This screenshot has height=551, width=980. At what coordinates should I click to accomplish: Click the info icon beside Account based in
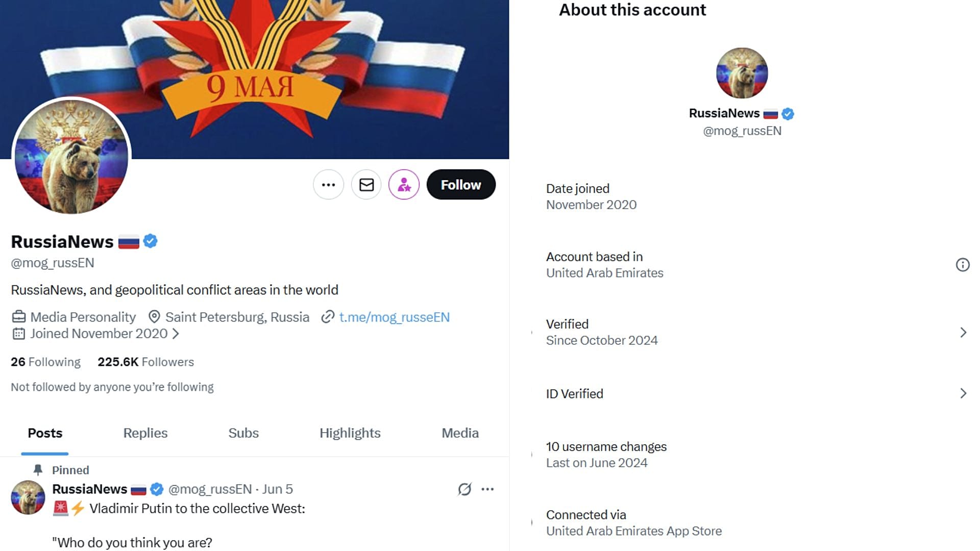963,265
